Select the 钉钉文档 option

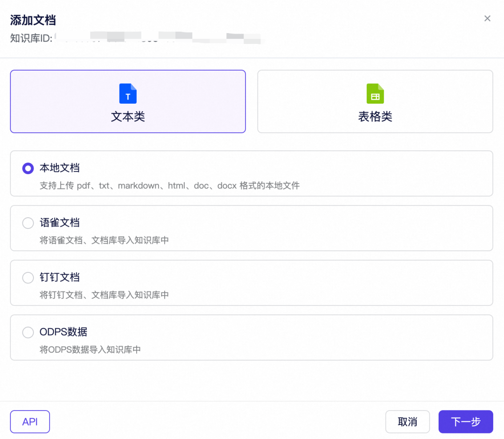(28, 277)
